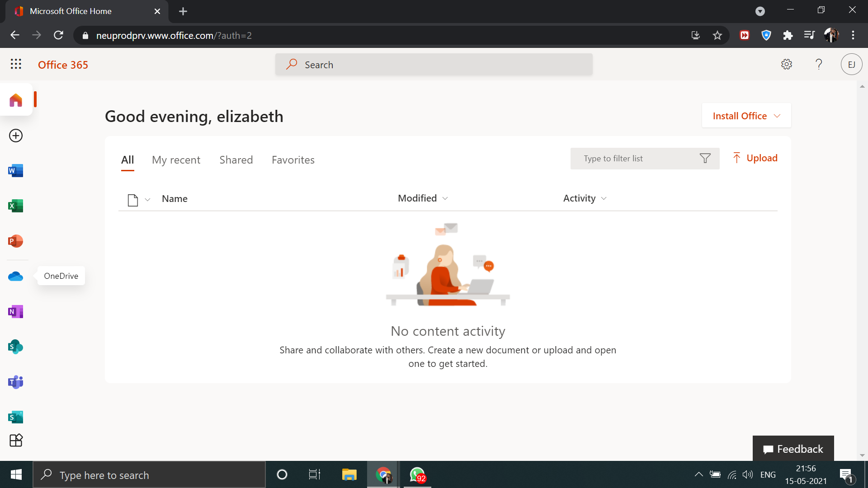Open the Sway app icon
This screenshot has width=868, height=488.
[x=16, y=417]
